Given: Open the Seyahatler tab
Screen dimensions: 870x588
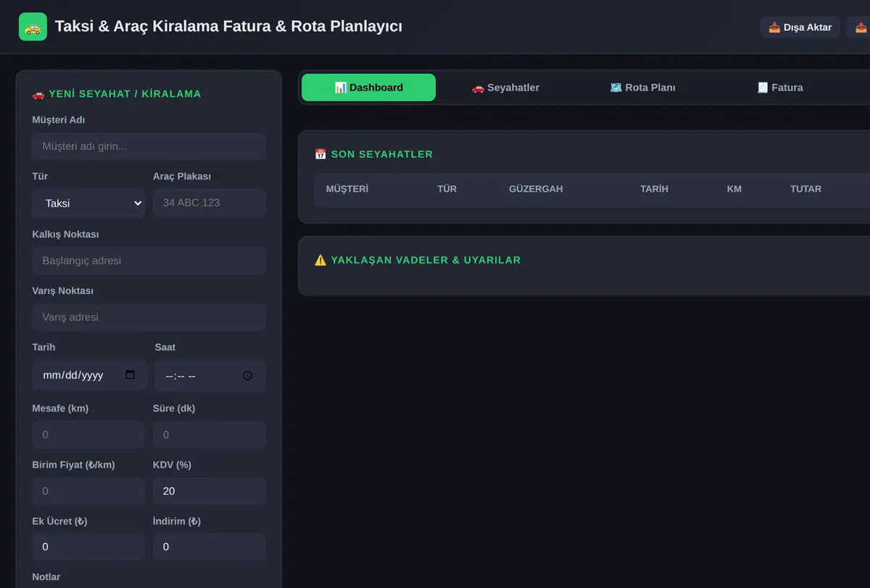Looking at the screenshot, I should tap(505, 88).
